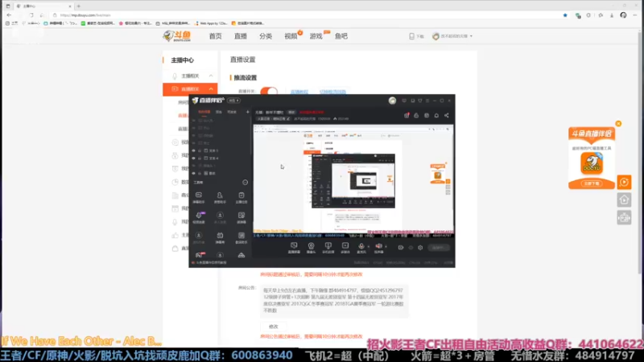Click the gift icon with red badge in companion header
Image resolution: width=644 pixels, height=362 pixels.
(407, 115)
